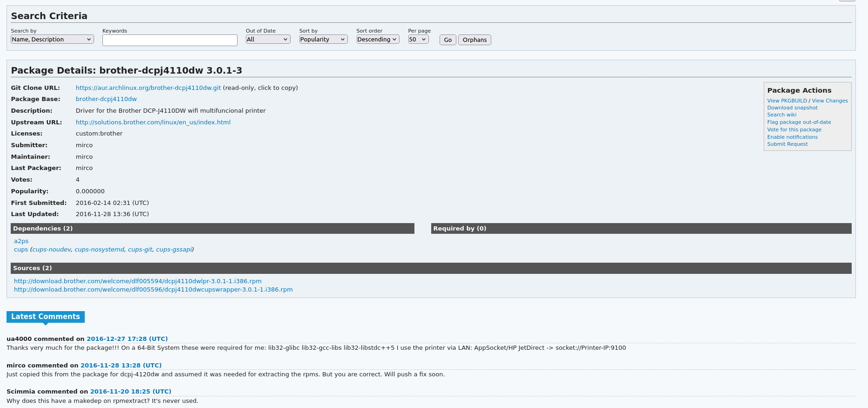Click the Dependencies (2) header
Viewport: 868px width, 408px height.
pyautogui.click(x=212, y=229)
